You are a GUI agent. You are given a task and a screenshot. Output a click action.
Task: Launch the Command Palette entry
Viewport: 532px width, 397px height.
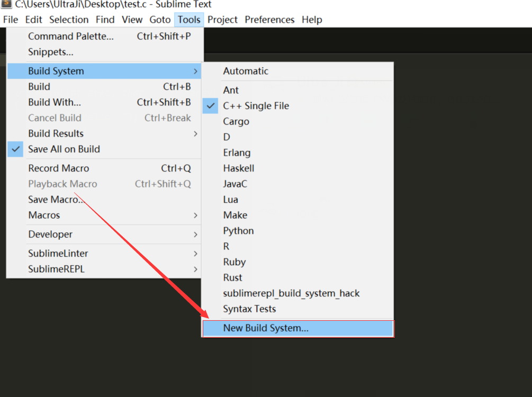[105, 37]
